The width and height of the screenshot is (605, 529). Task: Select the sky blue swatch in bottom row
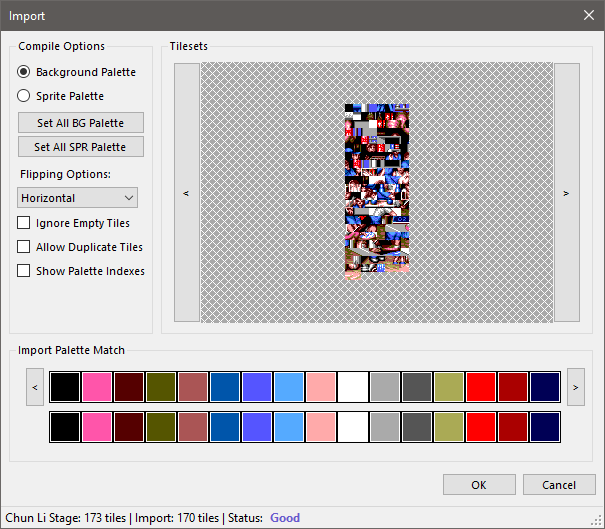click(x=289, y=427)
